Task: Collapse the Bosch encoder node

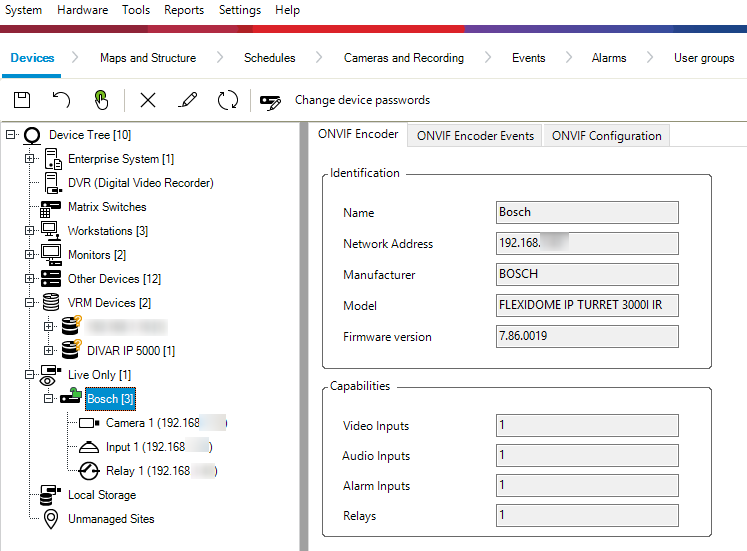Action: [49, 399]
